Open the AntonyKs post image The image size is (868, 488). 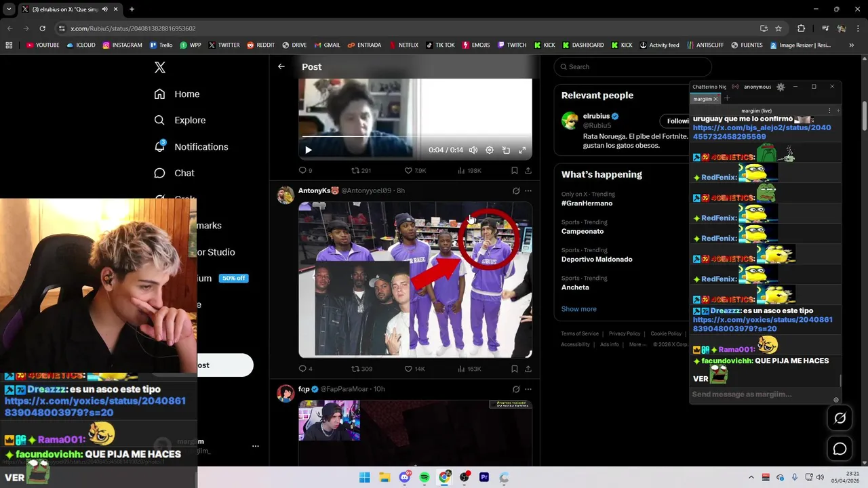[x=415, y=279]
